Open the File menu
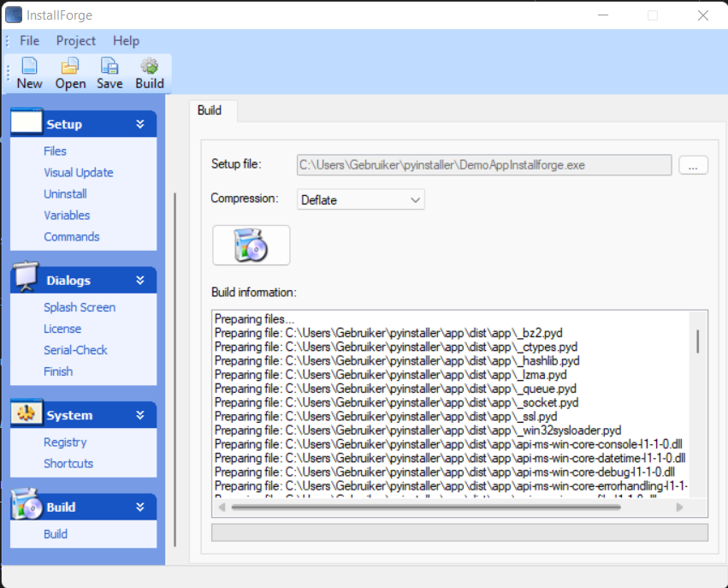This screenshot has width=728, height=588. pyautogui.click(x=29, y=41)
